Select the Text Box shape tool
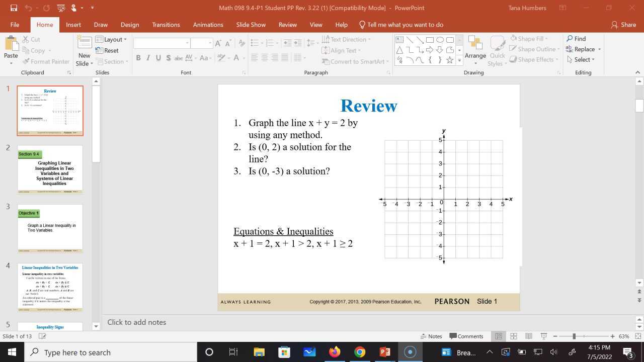 (x=399, y=39)
